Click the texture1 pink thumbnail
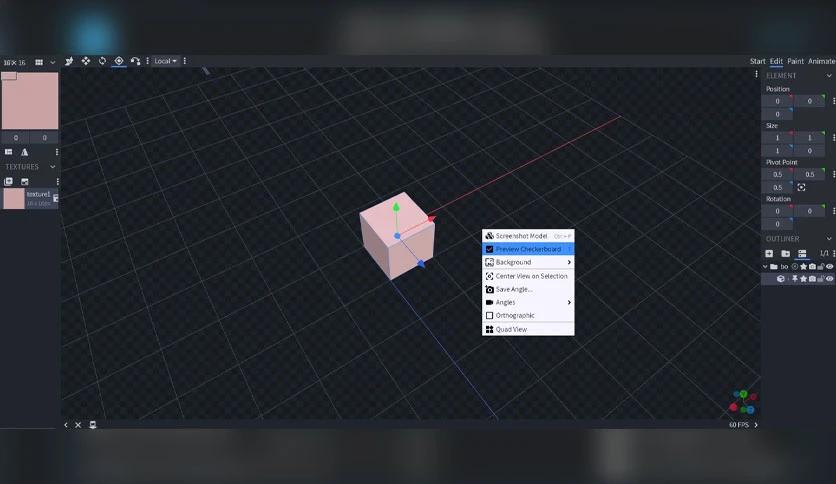Screen dimensions: 836x484 (x=14, y=199)
